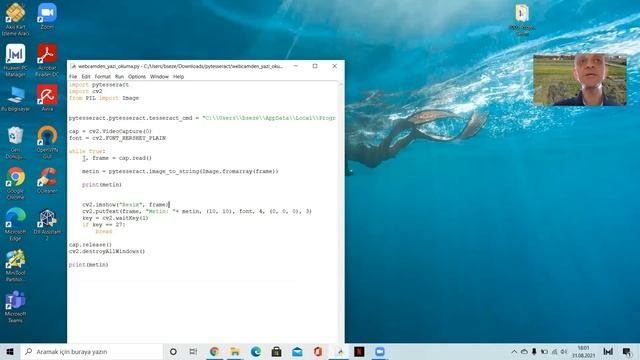Open the network tray icon
The image size is (640, 360).
pyautogui.click(x=554, y=351)
